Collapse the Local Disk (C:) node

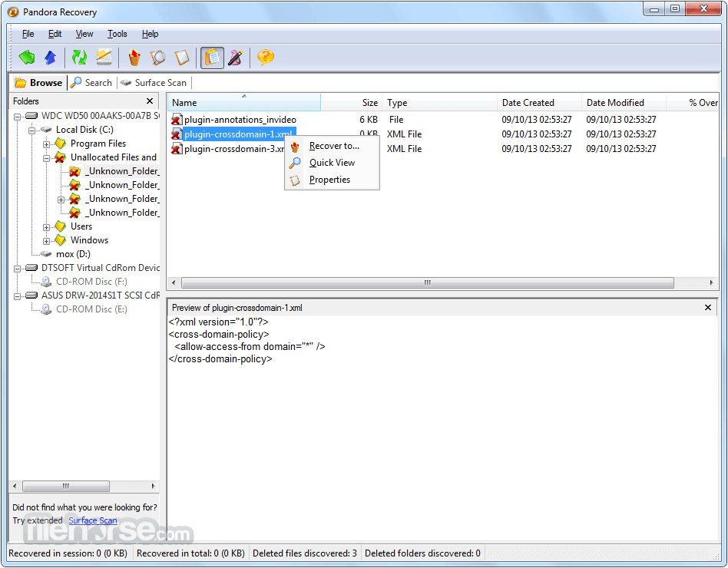tap(31, 130)
